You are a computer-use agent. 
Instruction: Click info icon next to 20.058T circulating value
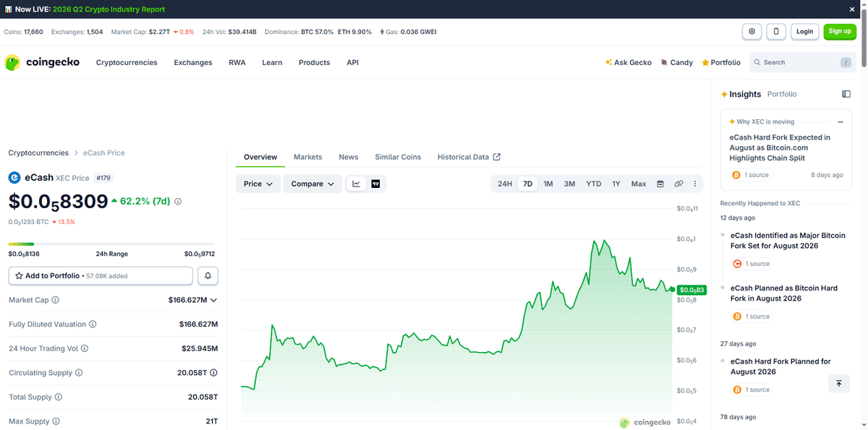[214, 373]
